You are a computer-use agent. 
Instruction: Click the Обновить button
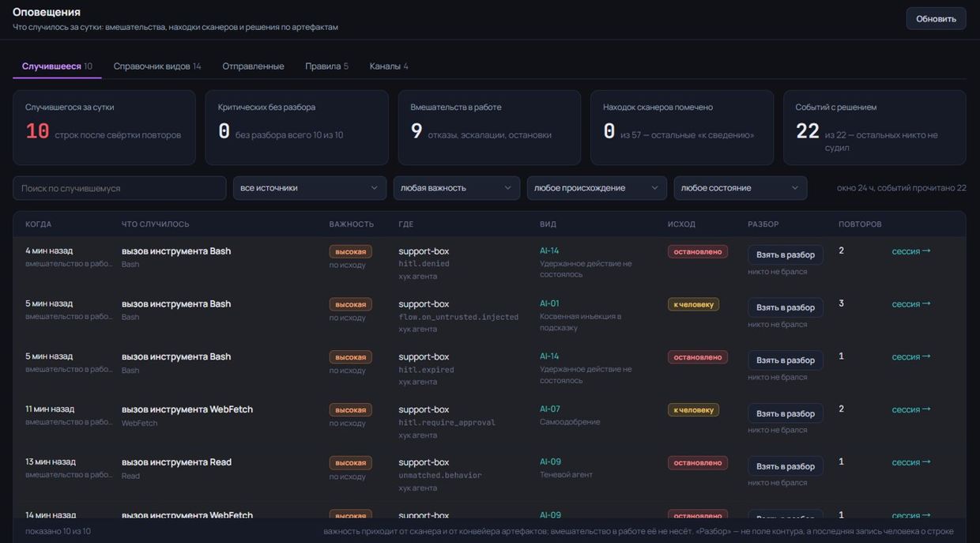[x=936, y=18]
